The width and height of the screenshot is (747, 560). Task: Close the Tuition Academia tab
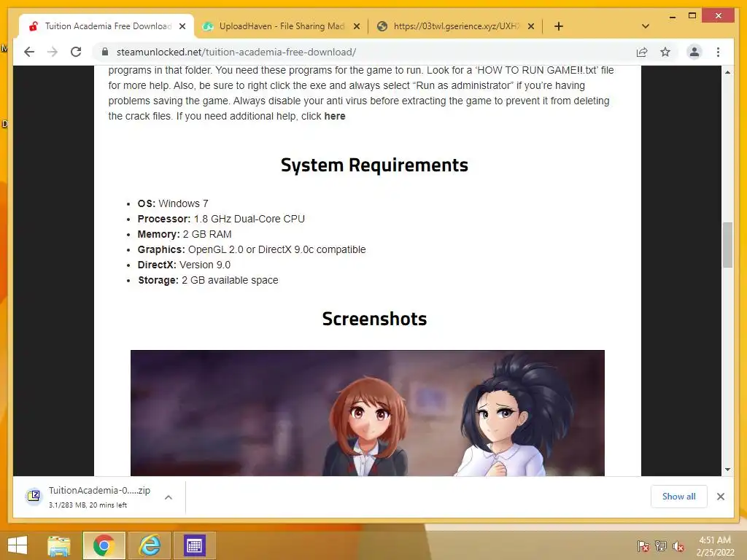coord(182,27)
